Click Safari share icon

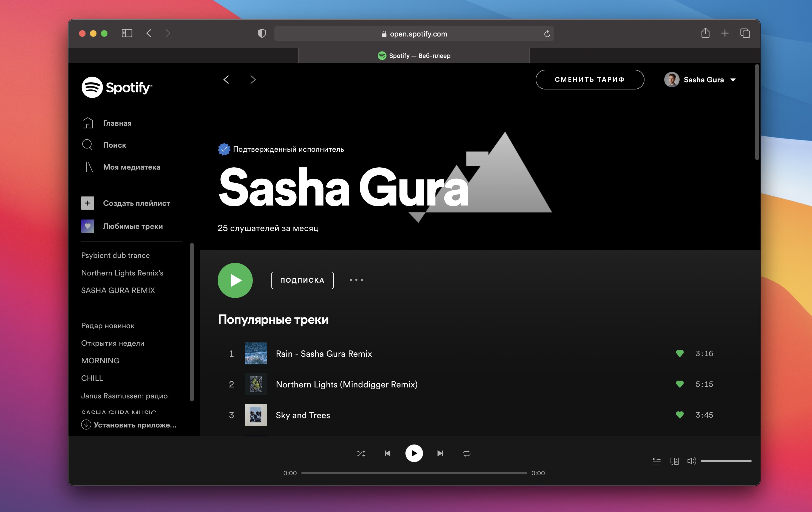705,33
